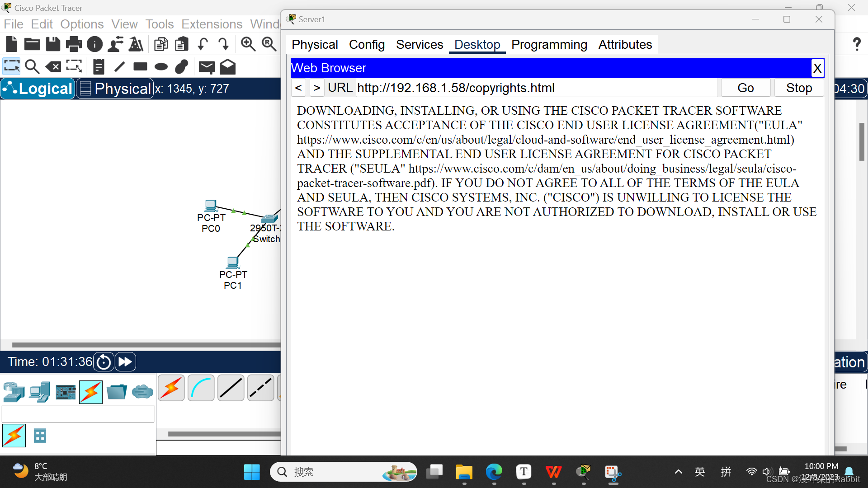
Task: Go back with the browser < button
Action: [298, 88]
